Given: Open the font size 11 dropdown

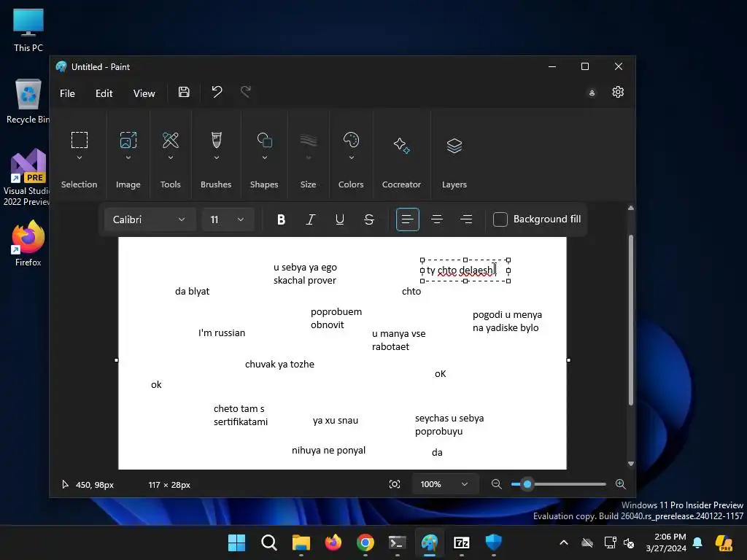Looking at the screenshot, I should coord(228,219).
